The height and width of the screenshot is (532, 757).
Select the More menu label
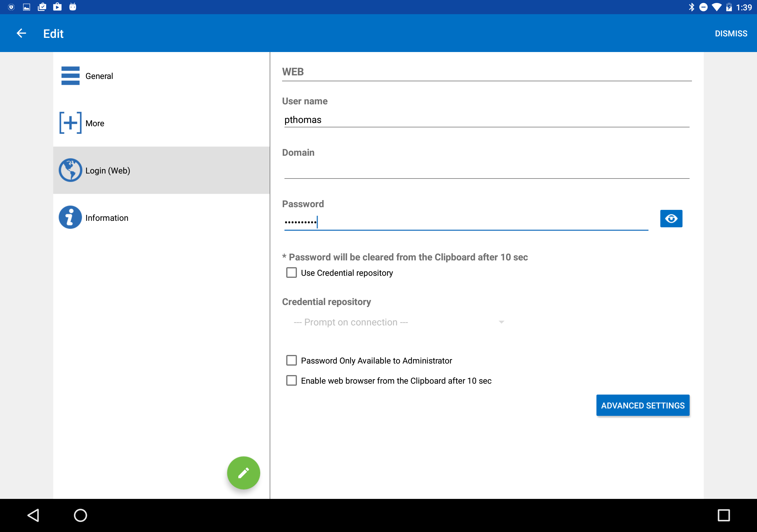click(95, 123)
